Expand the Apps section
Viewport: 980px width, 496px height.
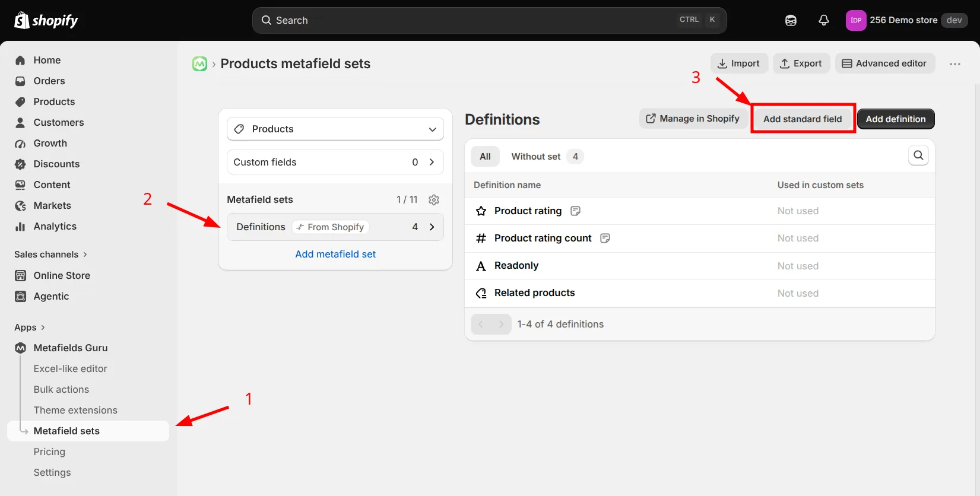[x=30, y=327]
